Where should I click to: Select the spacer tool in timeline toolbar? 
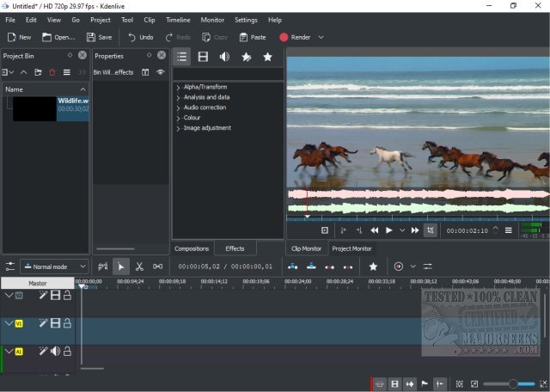click(x=157, y=266)
